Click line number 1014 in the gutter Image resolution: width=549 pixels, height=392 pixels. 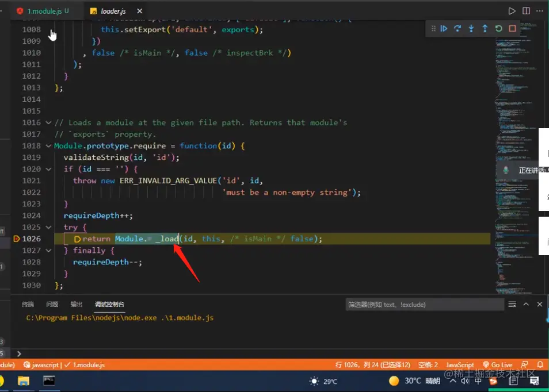pyautogui.click(x=31, y=99)
